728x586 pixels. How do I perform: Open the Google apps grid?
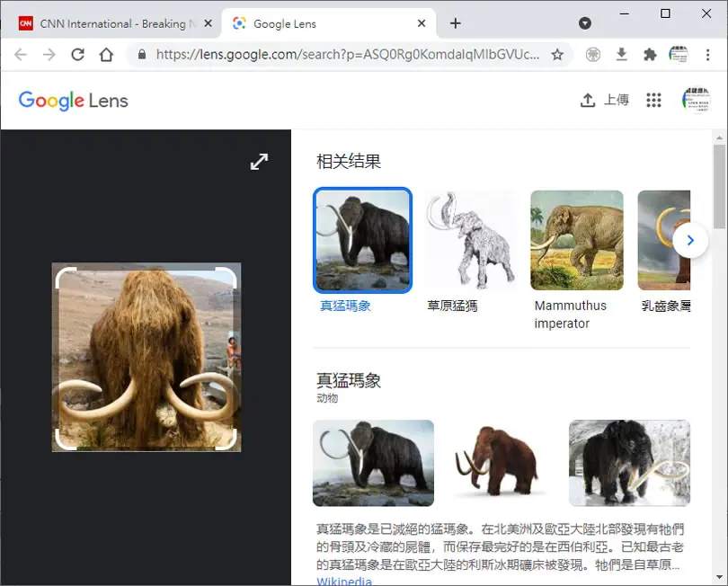(653, 100)
